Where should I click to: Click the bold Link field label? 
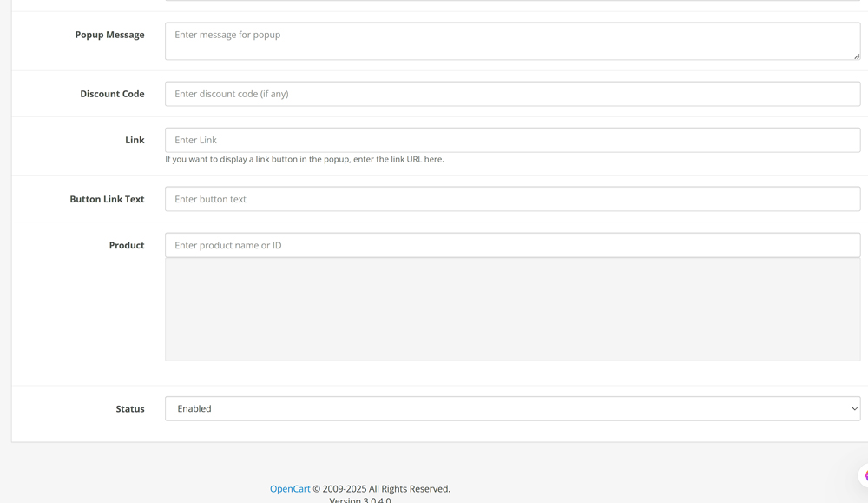coord(135,140)
